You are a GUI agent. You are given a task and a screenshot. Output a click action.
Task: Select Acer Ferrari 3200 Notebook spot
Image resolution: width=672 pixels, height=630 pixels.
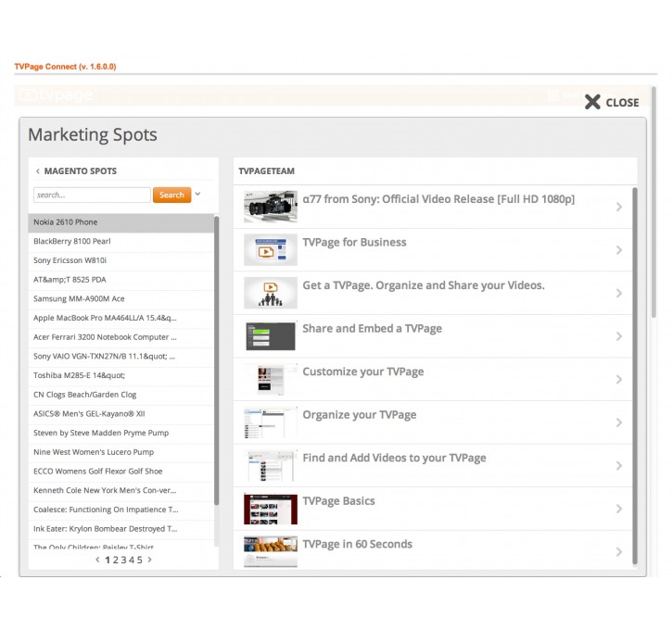120,337
